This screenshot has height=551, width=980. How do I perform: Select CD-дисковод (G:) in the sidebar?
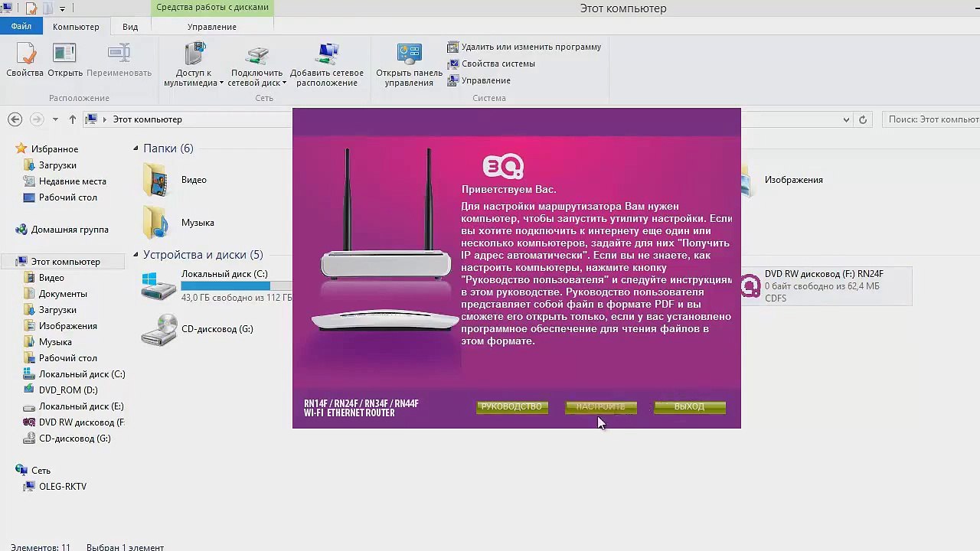point(74,439)
